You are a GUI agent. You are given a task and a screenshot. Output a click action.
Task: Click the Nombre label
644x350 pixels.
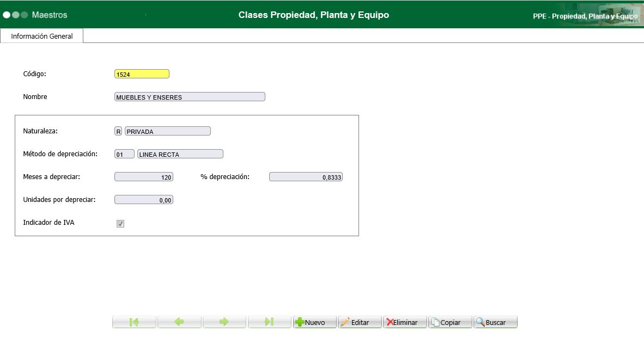tap(35, 97)
